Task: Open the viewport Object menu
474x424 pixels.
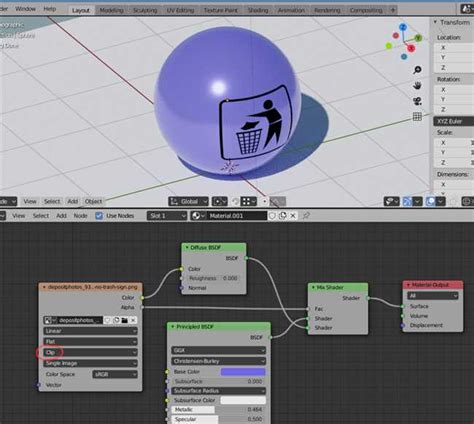Action: pyautogui.click(x=93, y=201)
